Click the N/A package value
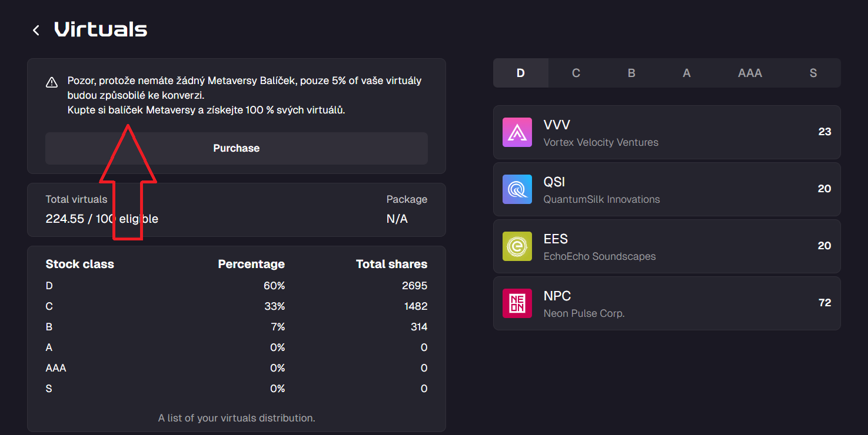 click(397, 219)
